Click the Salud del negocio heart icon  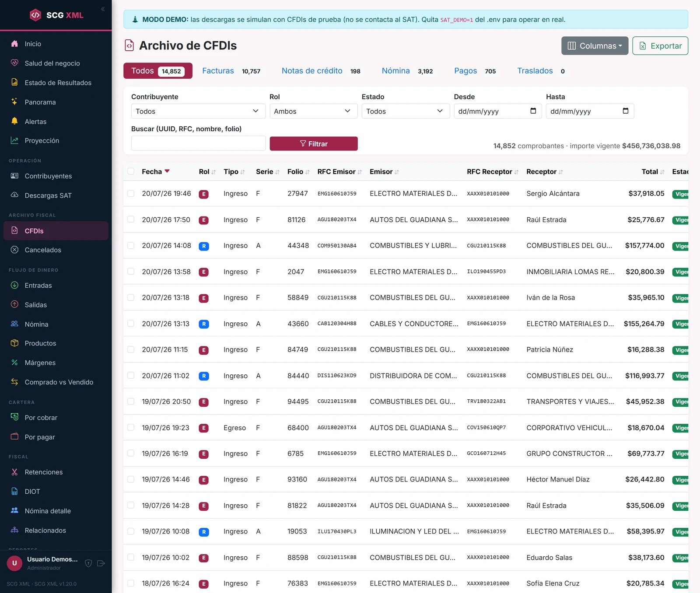point(14,63)
